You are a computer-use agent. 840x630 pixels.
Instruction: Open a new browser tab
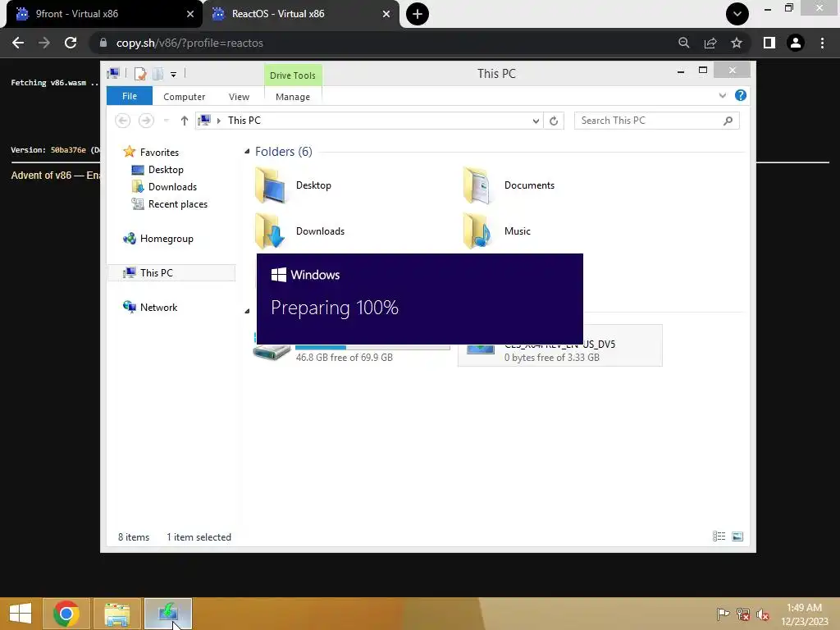pyautogui.click(x=418, y=14)
